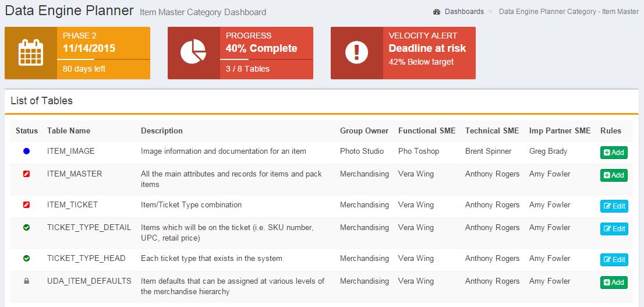The image size is (644, 307).
Task: Open the Dashboards breadcrumb link
Action: click(464, 12)
